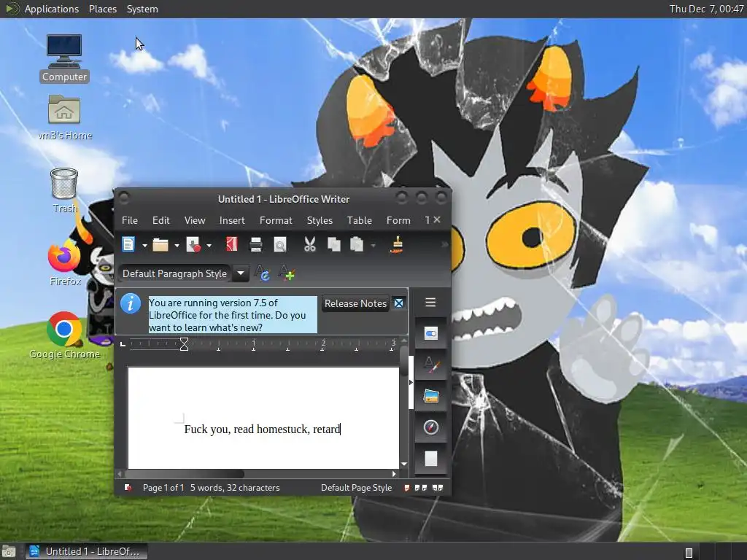Click document-modified save indicator in status bar
Viewport: 747px width, 560px height.
128,488
